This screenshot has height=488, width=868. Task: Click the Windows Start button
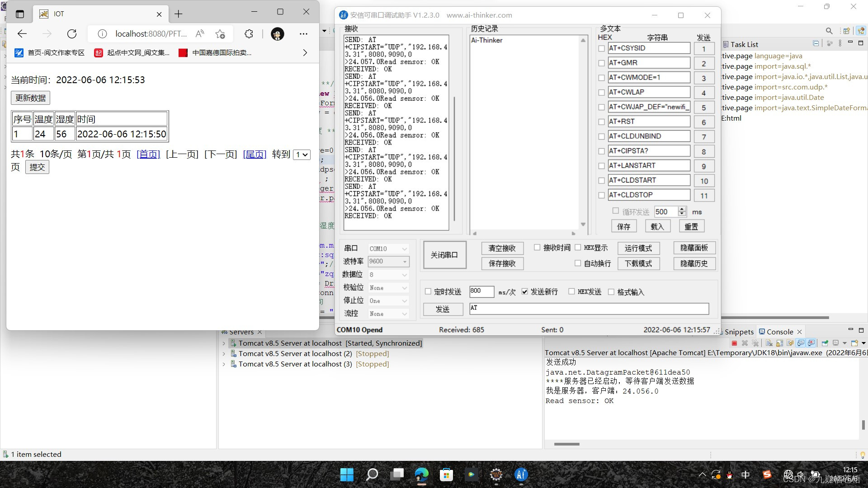(x=347, y=474)
